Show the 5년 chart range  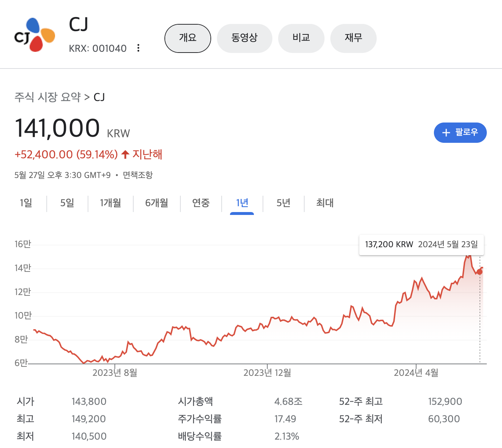point(284,203)
